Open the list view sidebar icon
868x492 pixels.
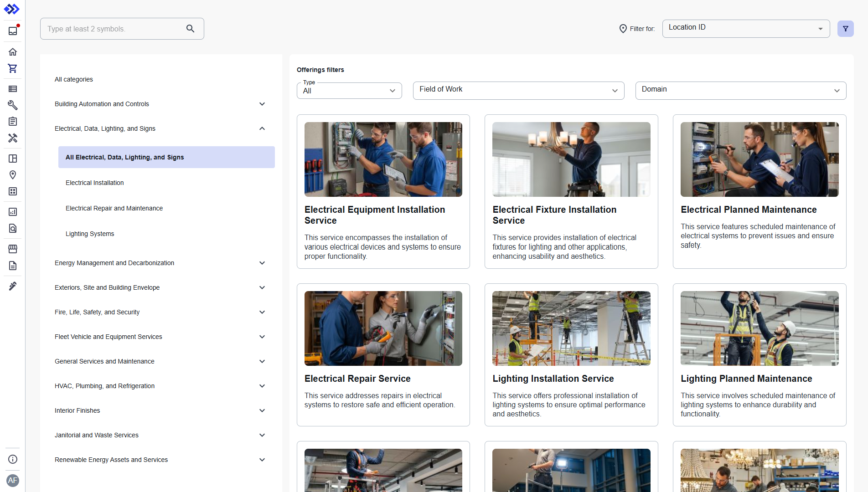pyautogui.click(x=13, y=89)
